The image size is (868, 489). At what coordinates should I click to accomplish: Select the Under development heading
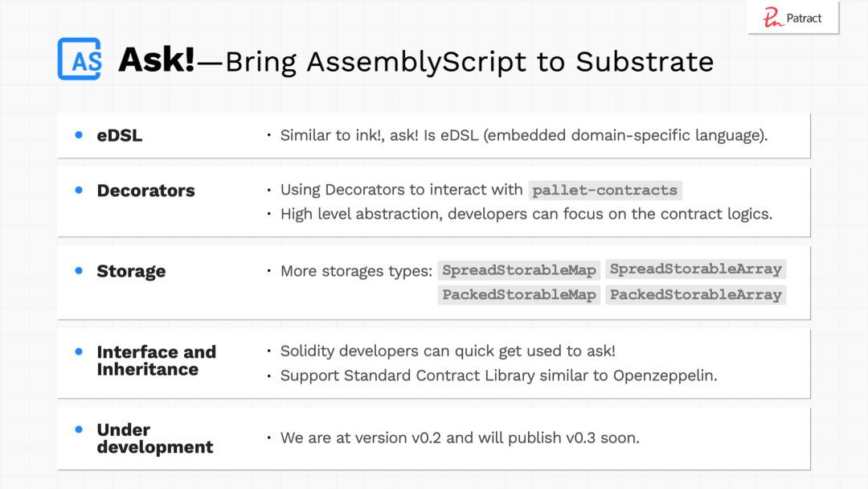pyautogui.click(x=154, y=438)
